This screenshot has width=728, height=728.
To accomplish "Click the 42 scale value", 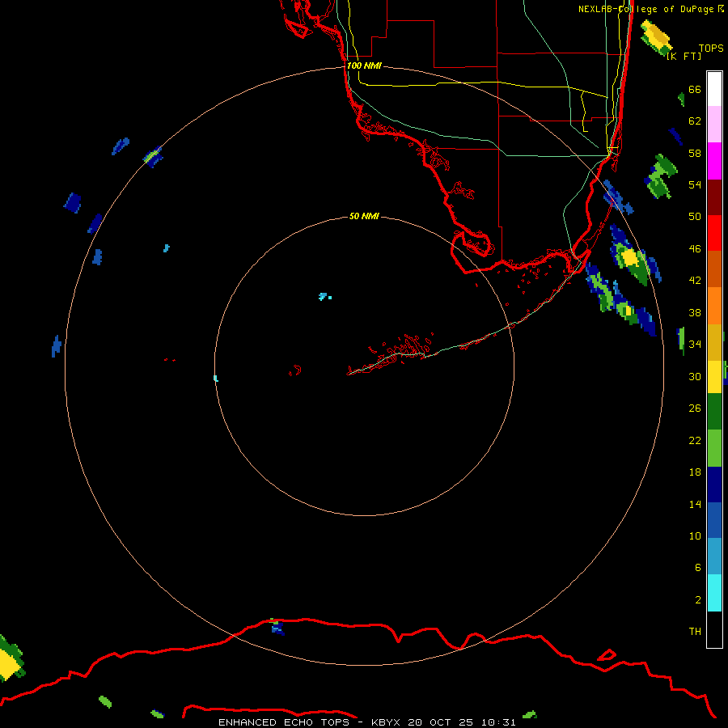I will 695,281.
